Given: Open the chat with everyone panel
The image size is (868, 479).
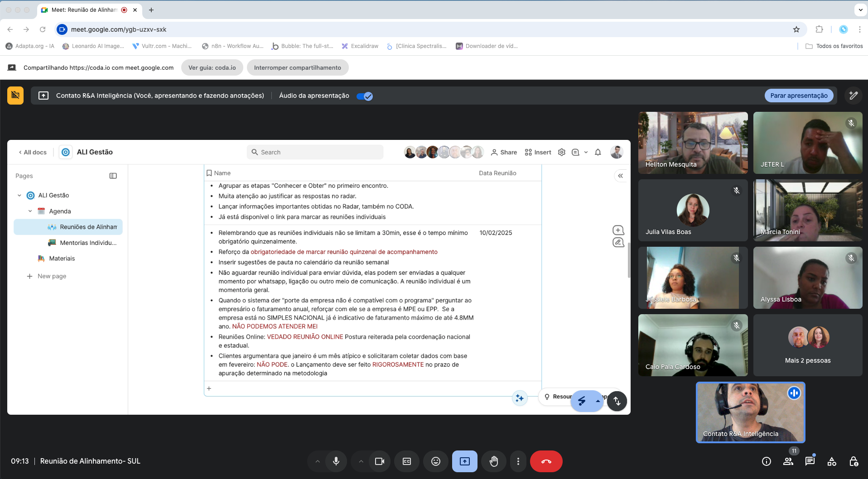Looking at the screenshot, I should tap(810, 461).
